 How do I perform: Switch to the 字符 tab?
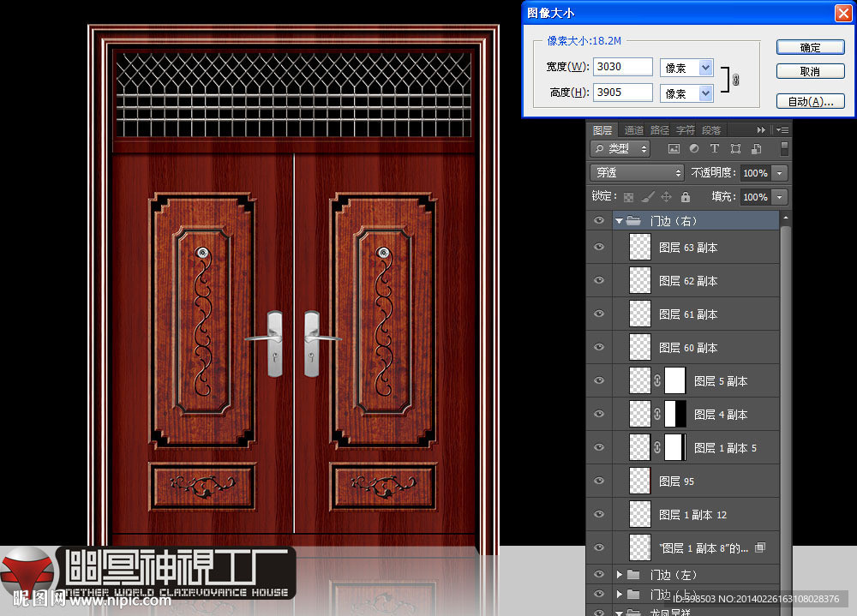[686, 130]
